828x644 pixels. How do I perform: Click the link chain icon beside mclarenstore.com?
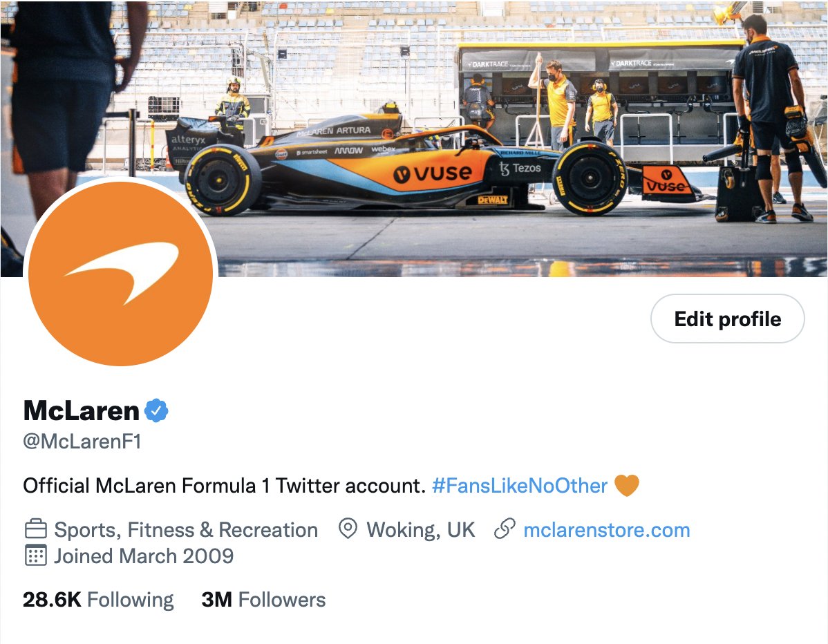(x=505, y=529)
